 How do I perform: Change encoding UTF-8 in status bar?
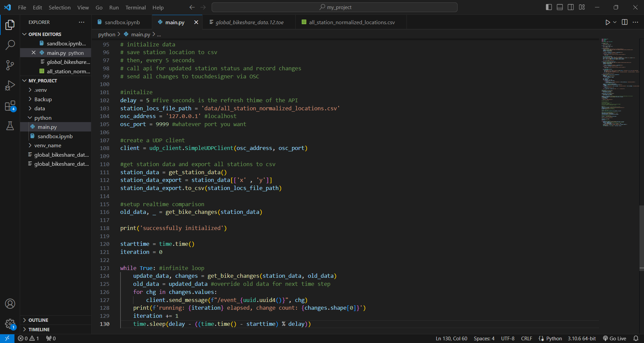[508, 338]
